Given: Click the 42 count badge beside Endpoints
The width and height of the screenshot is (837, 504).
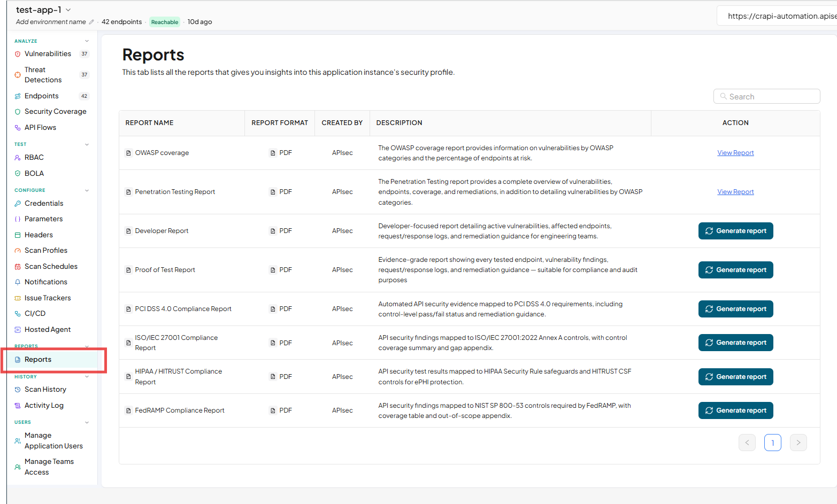Looking at the screenshot, I should [84, 96].
